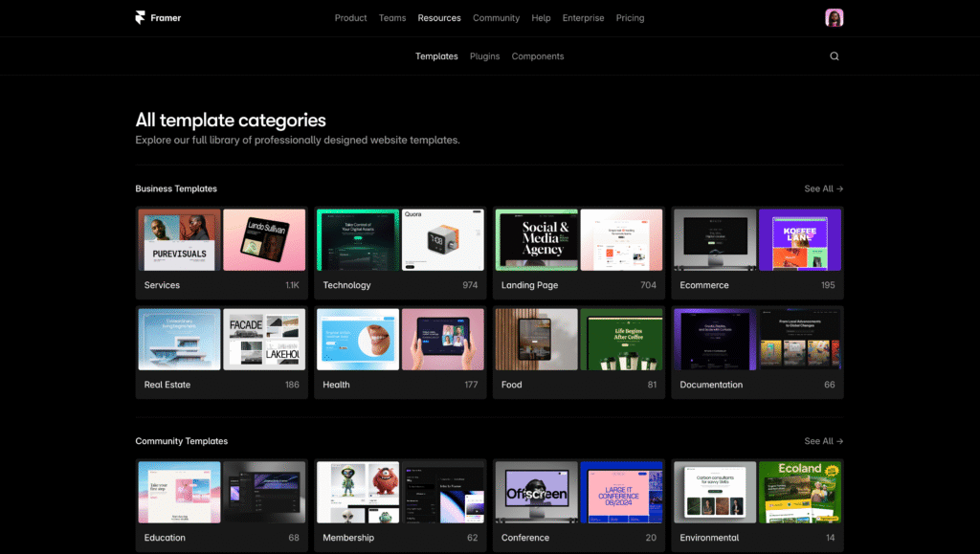Click See All for Business Templates
The height and width of the screenshot is (554, 980).
coord(823,189)
